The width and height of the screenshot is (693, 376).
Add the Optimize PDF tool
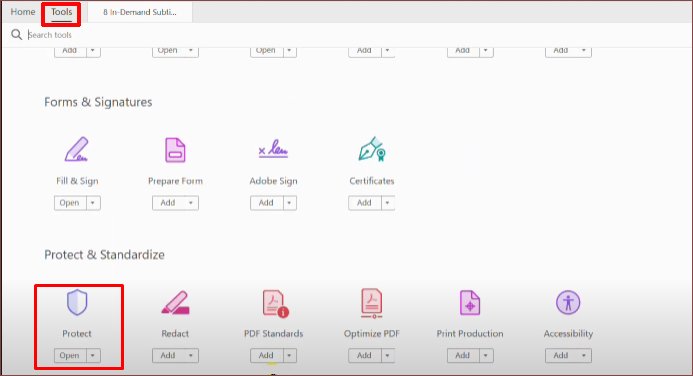pos(364,356)
